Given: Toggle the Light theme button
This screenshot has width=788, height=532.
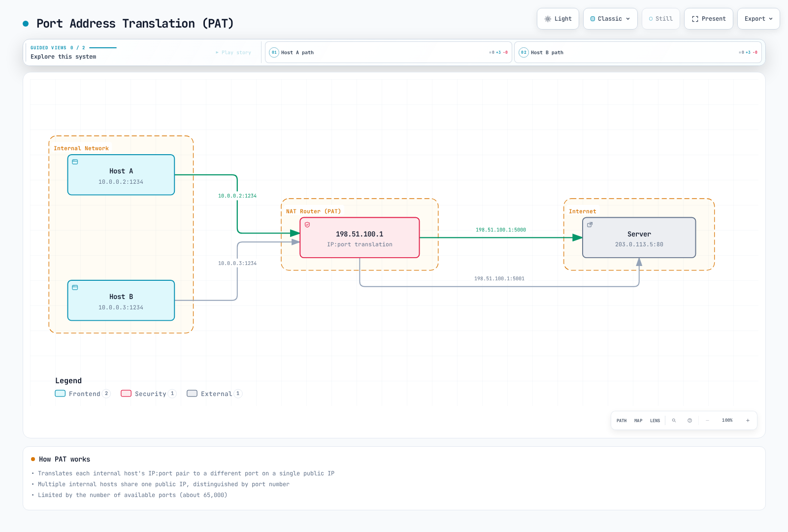Looking at the screenshot, I should 558,19.
